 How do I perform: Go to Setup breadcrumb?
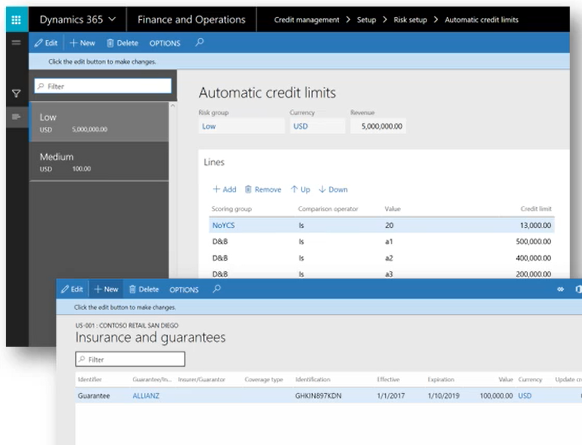[x=366, y=20]
